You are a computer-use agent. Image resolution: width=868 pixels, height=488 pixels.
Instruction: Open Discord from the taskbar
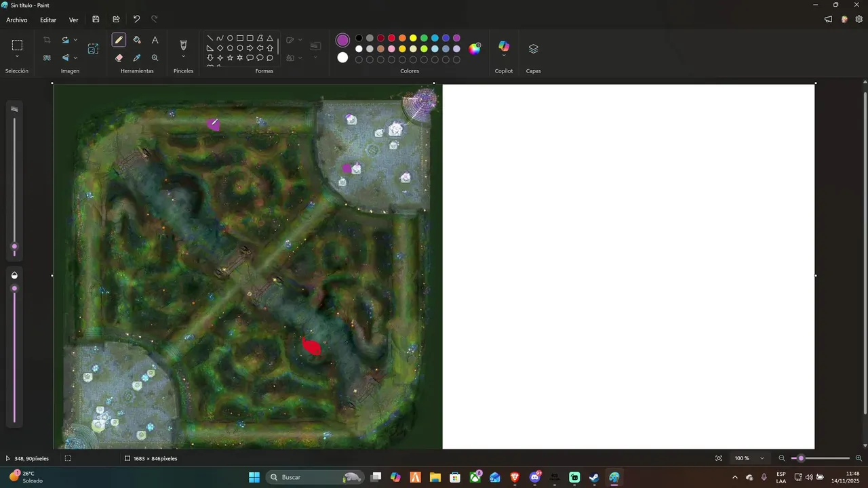pyautogui.click(x=535, y=477)
